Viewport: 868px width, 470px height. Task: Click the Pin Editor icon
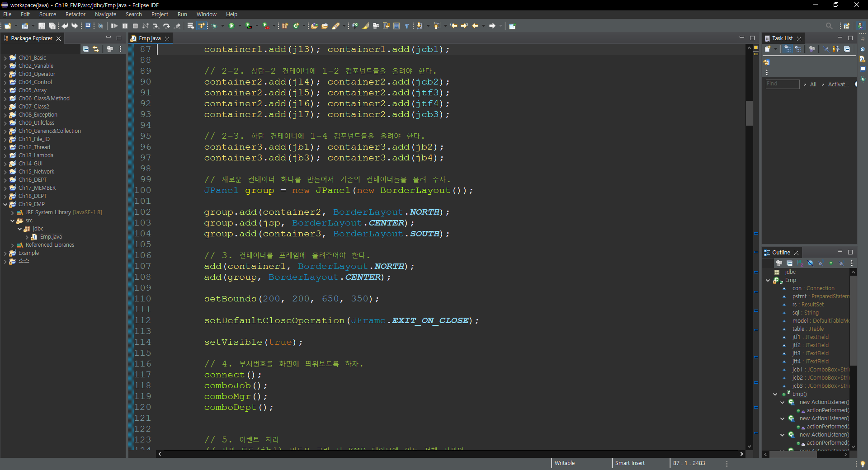point(512,26)
